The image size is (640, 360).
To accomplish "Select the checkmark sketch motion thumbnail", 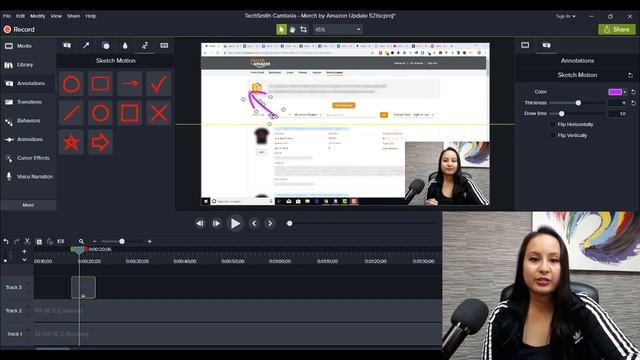I will pyautogui.click(x=158, y=84).
